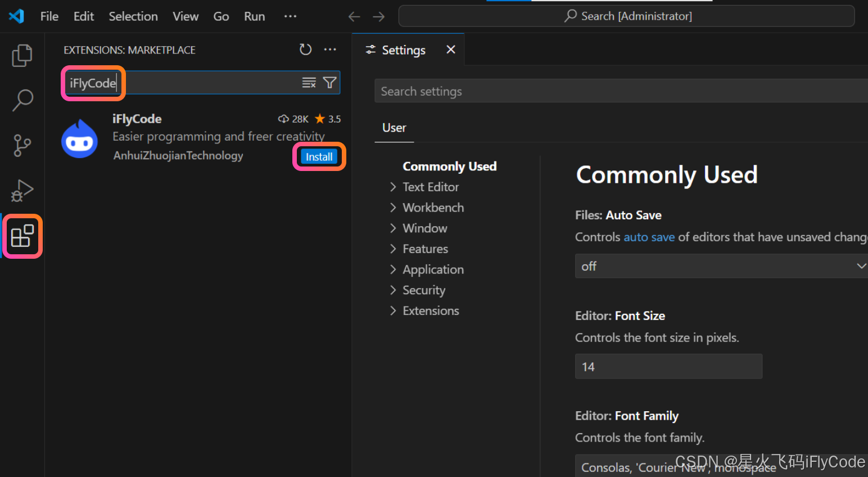The width and height of the screenshot is (868, 477).
Task: Open the Go menu
Action: 221,16
